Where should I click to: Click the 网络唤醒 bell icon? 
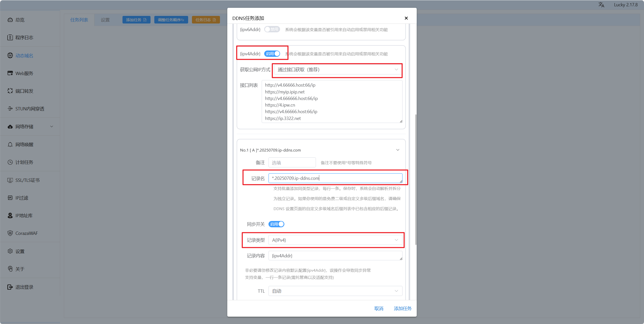[10, 144]
